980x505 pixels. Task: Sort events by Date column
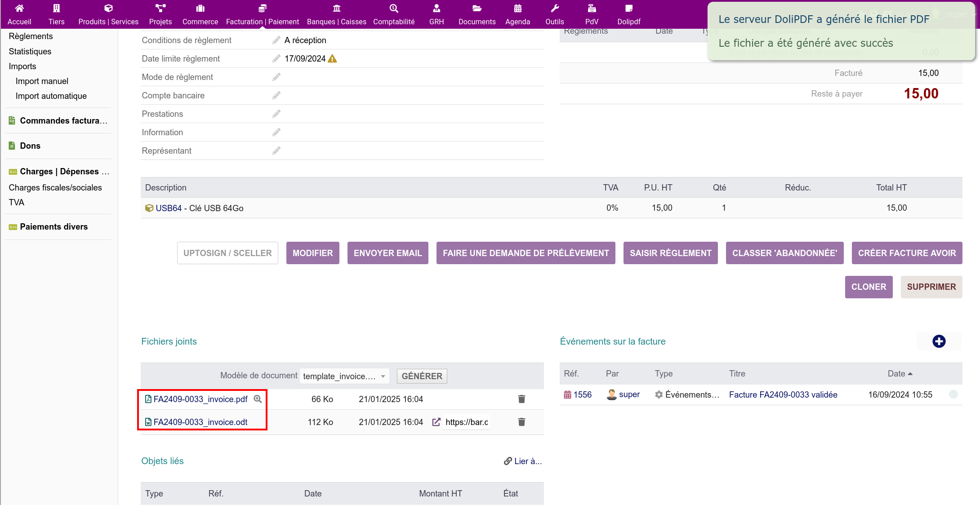click(x=896, y=374)
